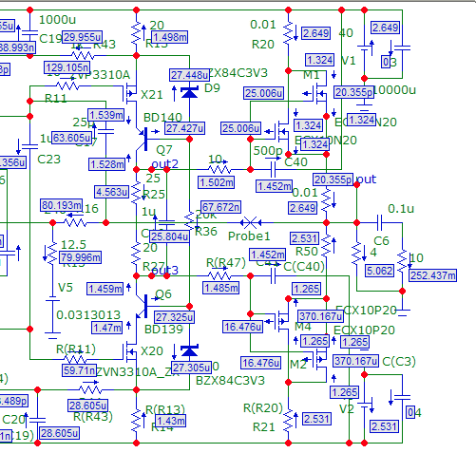Viewport: 476px width, 472px height.
Task: Click the 1.539m value box
Action: (x=105, y=115)
